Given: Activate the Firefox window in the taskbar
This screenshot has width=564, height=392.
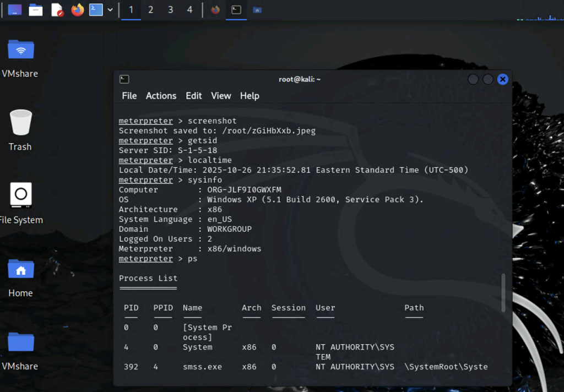Looking at the screenshot, I should pyautogui.click(x=215, y=10).
